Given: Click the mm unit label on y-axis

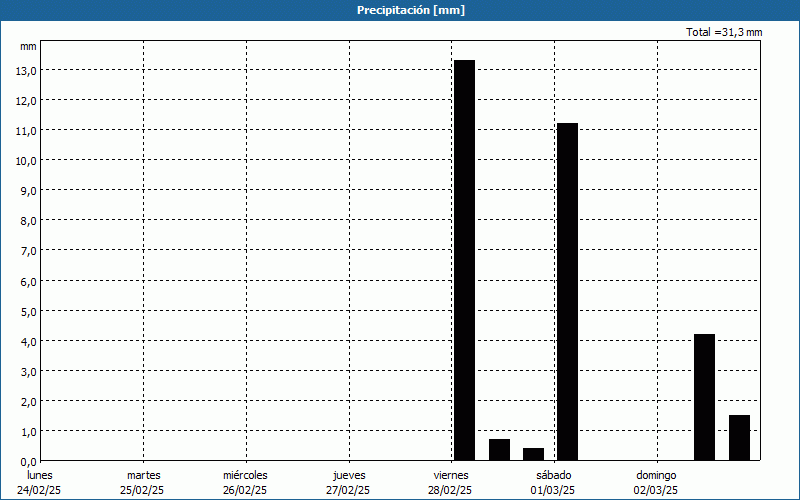Looking at the screenshot, I should (x=28, y=46).
